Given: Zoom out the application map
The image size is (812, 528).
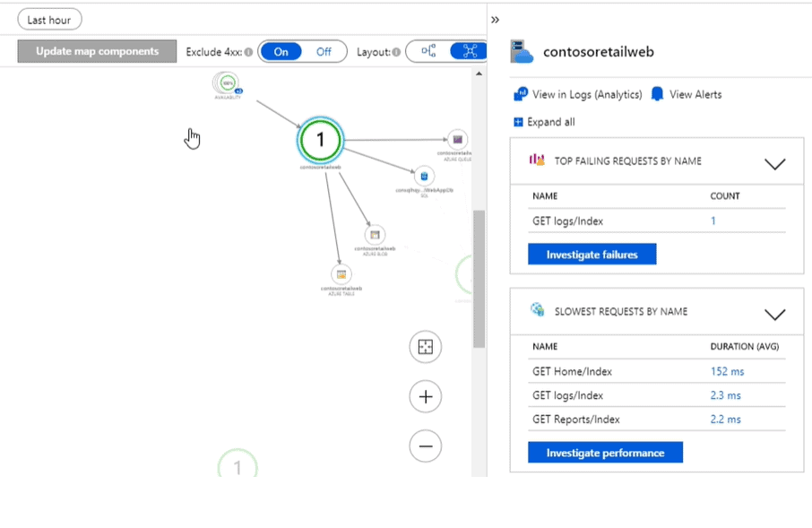Looking at the screenshot, I should pos(425,446).
